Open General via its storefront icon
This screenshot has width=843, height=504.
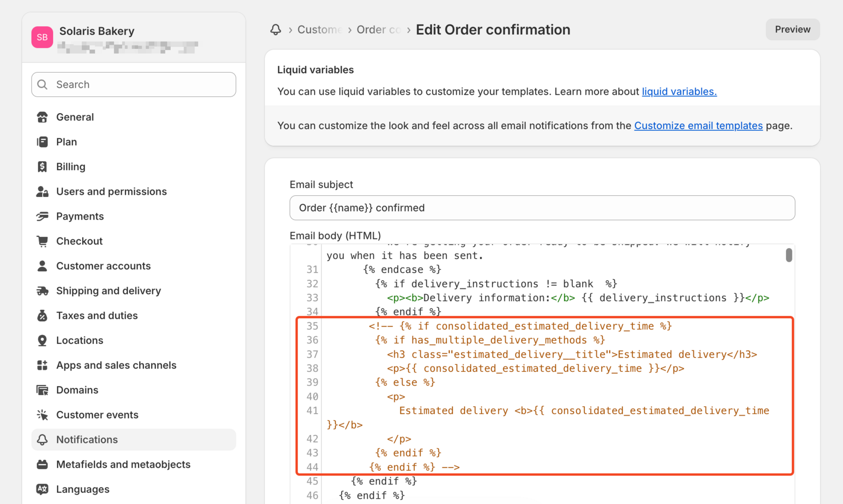point(42,117)
